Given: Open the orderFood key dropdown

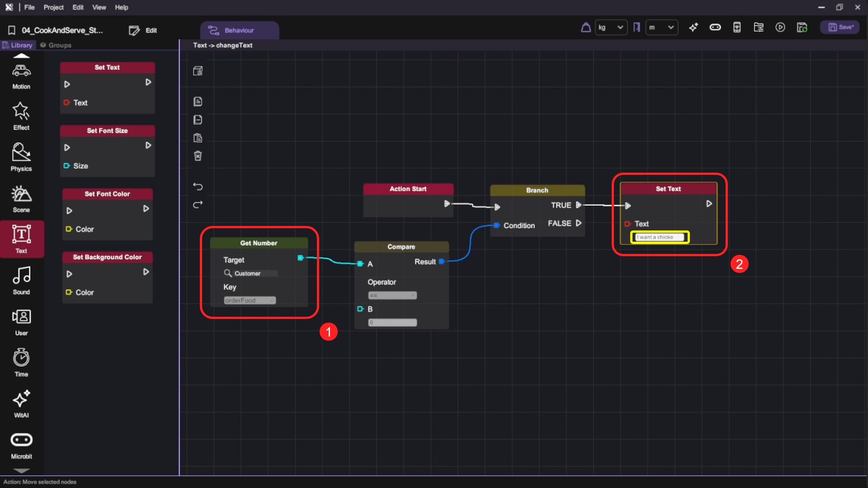Looking at the screenshot, I should (250, 300).
